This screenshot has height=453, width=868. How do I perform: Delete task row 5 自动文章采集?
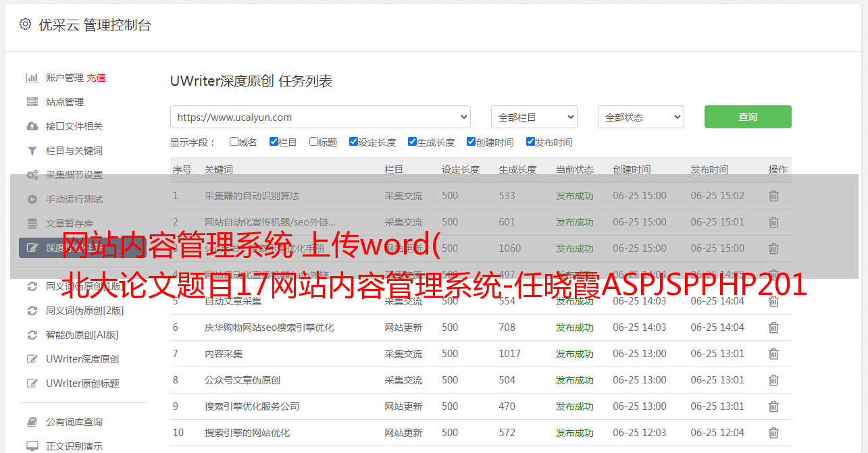tap(774, 301)
